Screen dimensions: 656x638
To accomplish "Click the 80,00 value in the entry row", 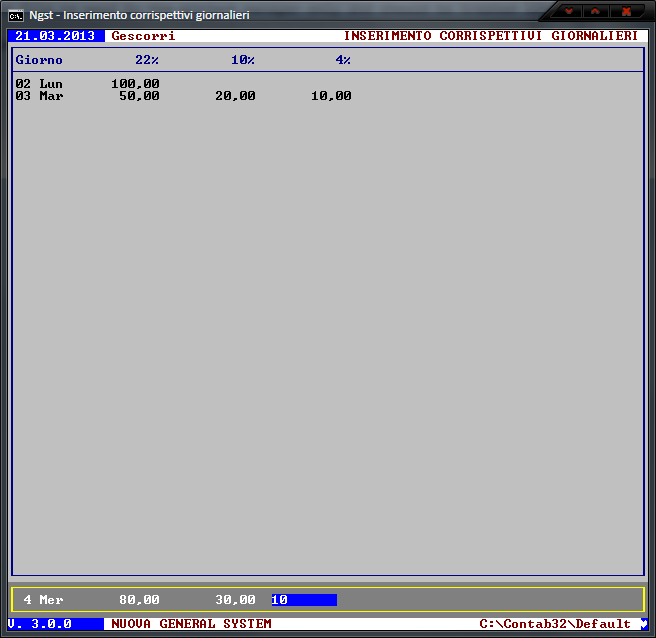I will 139,600.
